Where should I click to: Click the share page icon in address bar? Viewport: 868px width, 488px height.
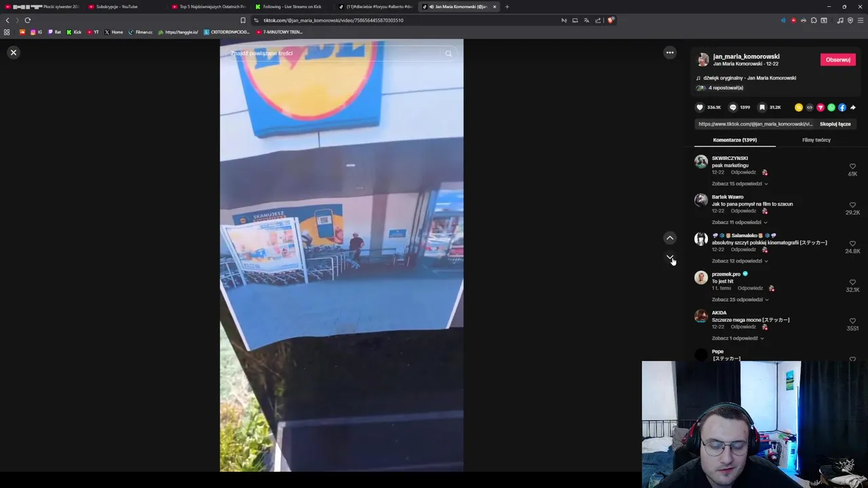(x=598, y=20)
